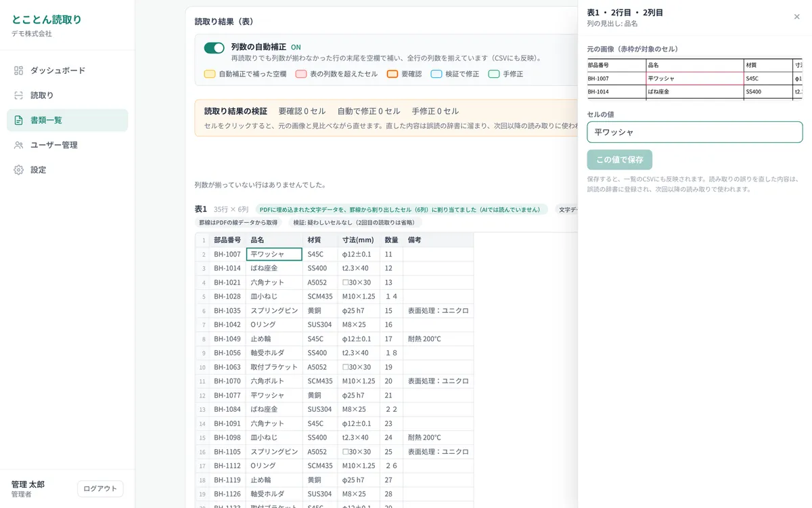The image size is (812, 508).
Task: Click the green 手修正 legend swatch
Action: (x=494, y=74)
